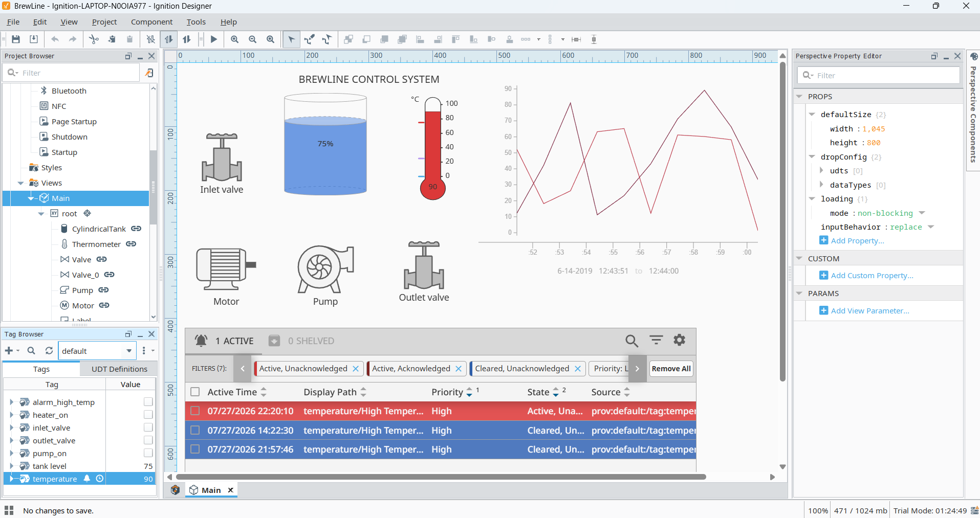
Task: Toggle the pump_on tag value checkbox
Action: (148, 453)
